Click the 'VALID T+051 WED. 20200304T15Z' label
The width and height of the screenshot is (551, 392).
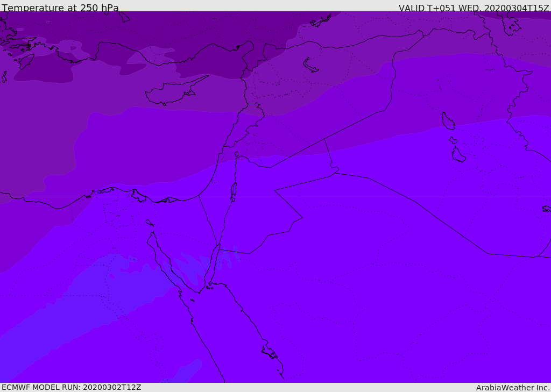[474, 8]
